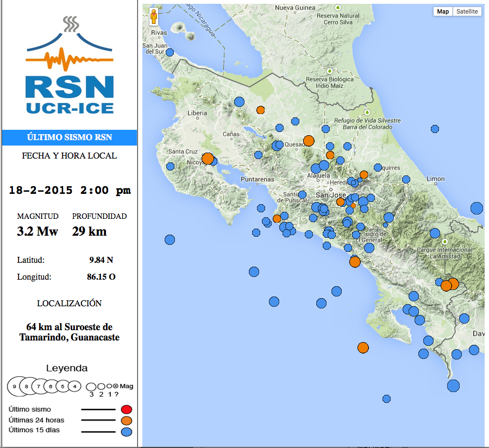Viewport: 489px width, 448px height.
Task: Select the Map view button
Action: pos(443,11)
